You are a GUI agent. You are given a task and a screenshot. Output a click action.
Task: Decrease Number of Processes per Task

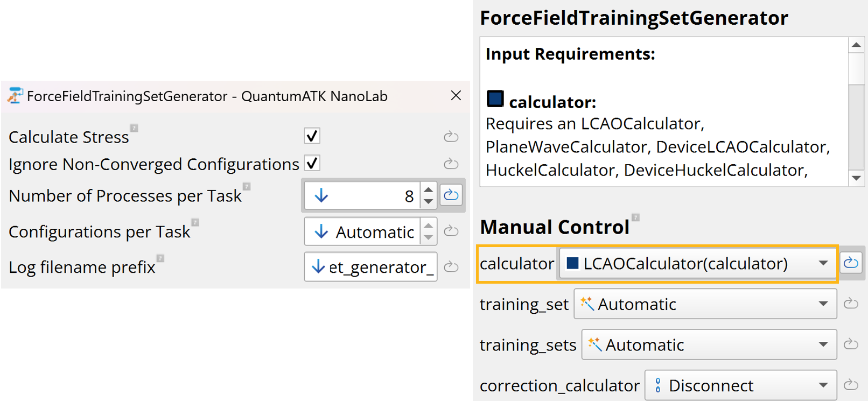(429, 201)
